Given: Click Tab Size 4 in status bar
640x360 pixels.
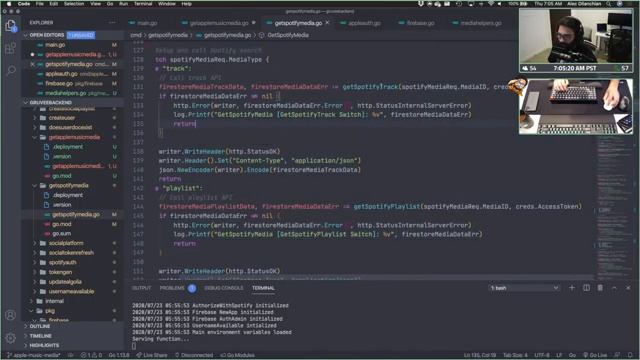Looking at the screenshot, I should point(515,355).
